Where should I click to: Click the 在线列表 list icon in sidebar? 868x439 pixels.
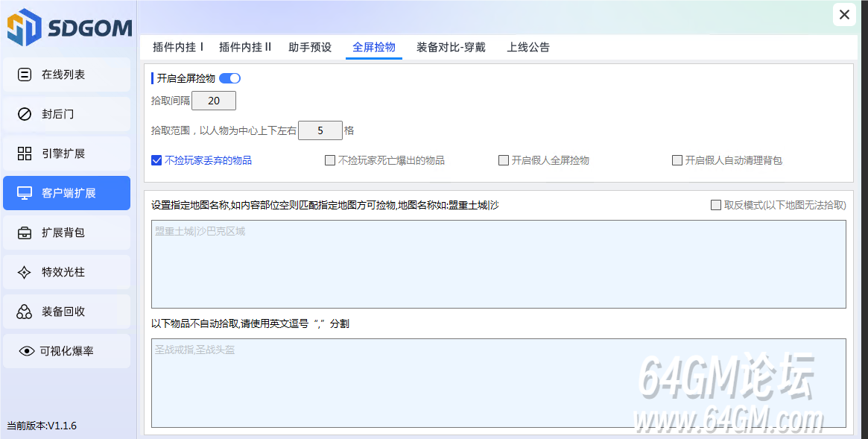click(x=25, y=75)
